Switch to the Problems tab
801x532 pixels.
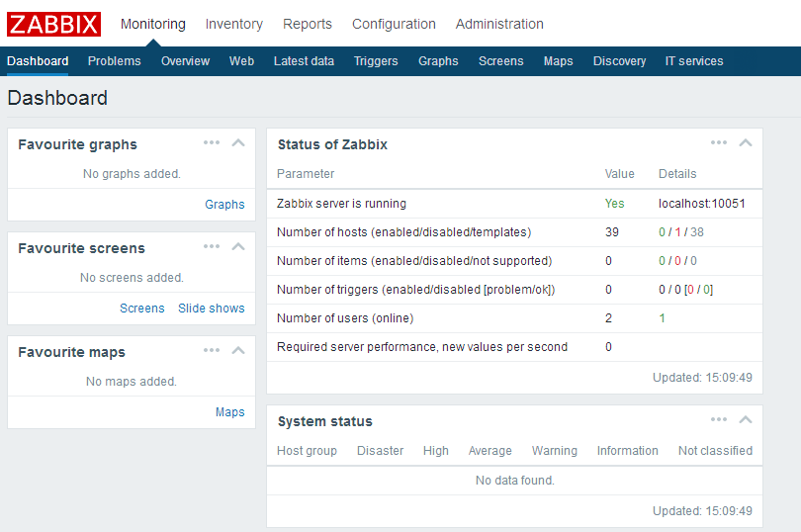pyautogui.click(x=115, y=61)
